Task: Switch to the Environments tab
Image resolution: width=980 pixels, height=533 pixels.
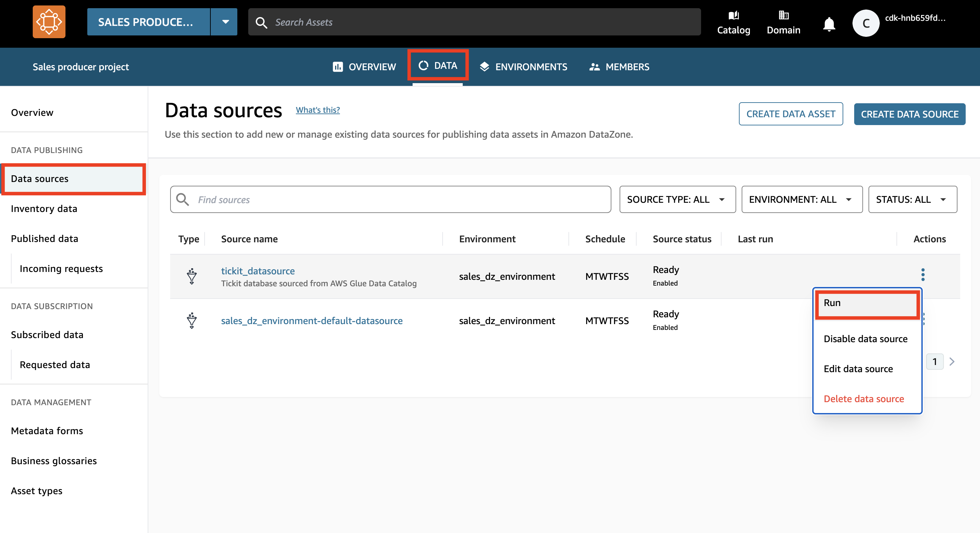Action: point(523,67)
